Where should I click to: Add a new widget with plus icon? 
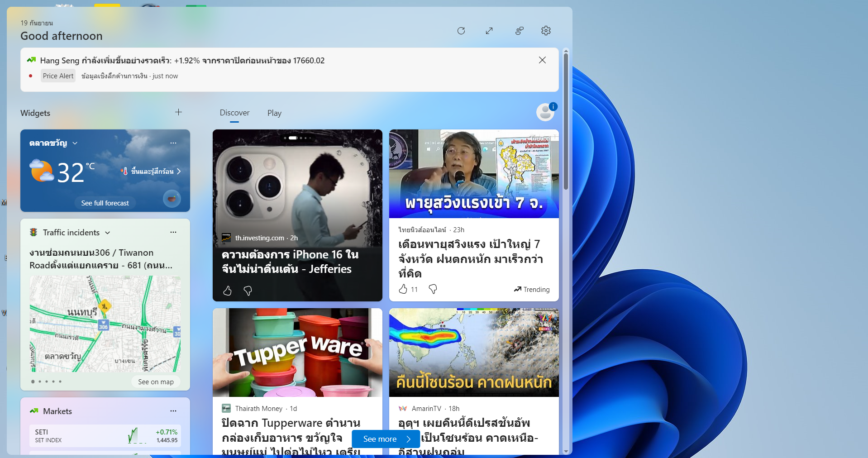click(178, 112)
